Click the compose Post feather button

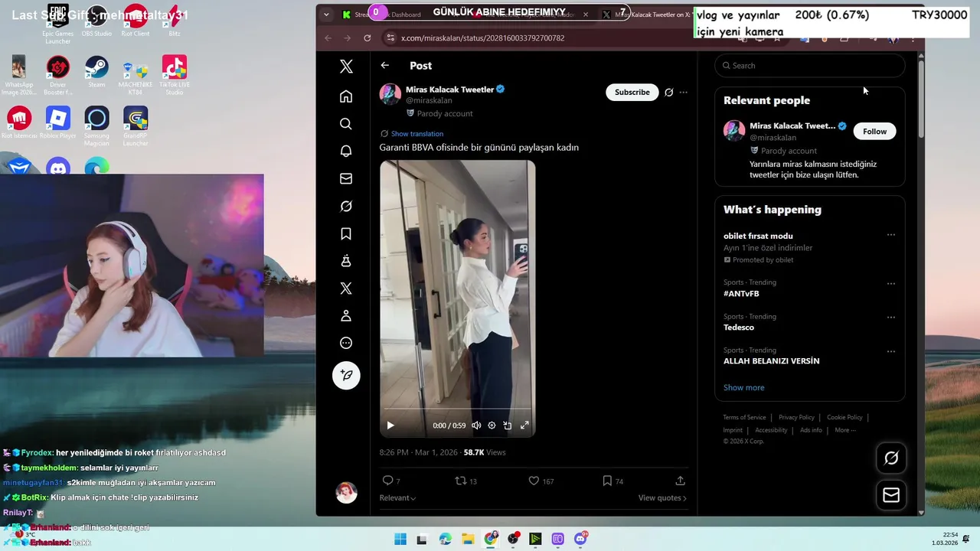click(x=346, y=375)
